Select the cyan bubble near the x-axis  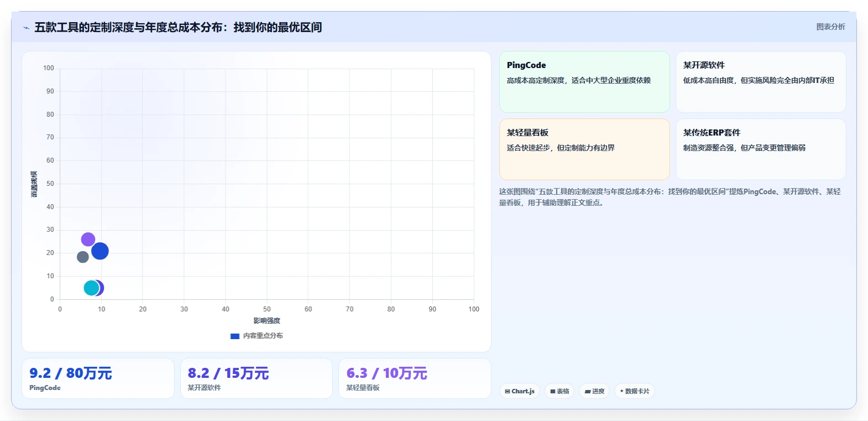tap(91, 288)
